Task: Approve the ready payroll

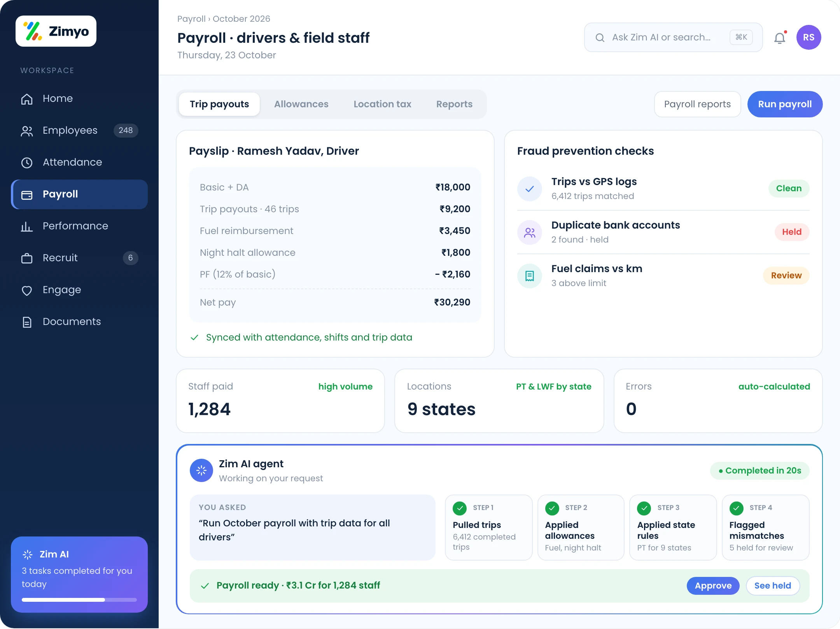Action: (713, 585)
